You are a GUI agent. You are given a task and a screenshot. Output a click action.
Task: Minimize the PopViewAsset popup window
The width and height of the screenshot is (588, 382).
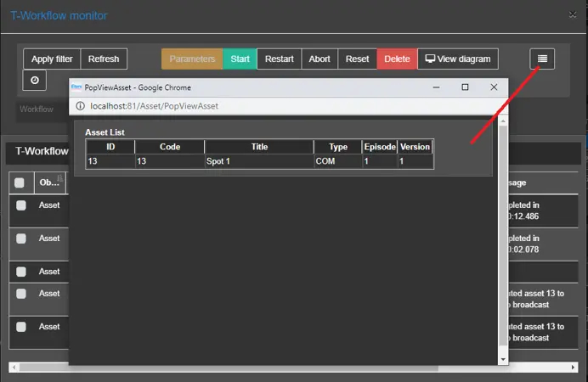click(x=436, y=87)
